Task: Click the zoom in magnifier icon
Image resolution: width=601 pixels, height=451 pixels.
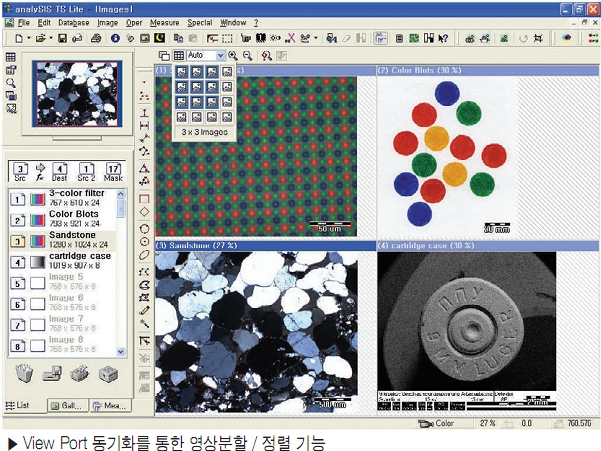Action: (233, 56)
